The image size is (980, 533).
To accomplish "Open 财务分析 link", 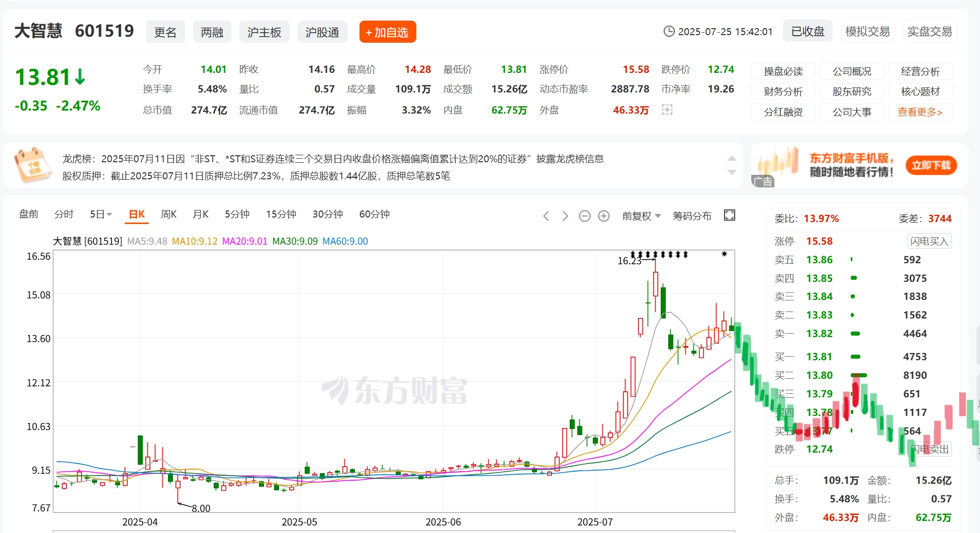I will 783,91.
